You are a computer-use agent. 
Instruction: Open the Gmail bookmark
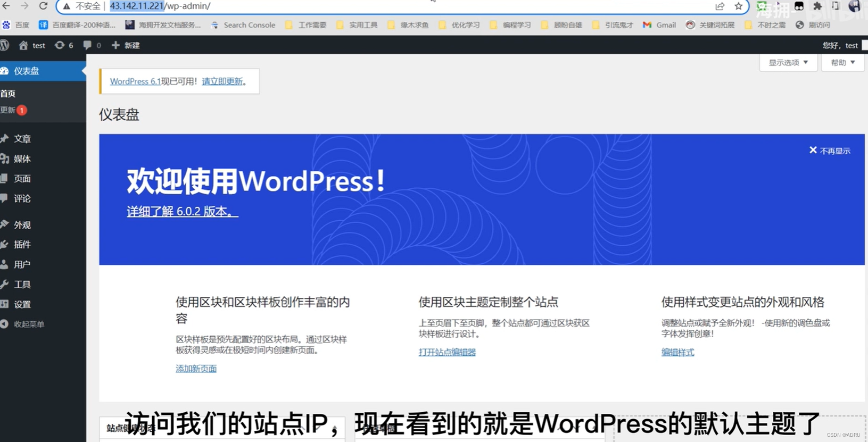tap(659, 25)
